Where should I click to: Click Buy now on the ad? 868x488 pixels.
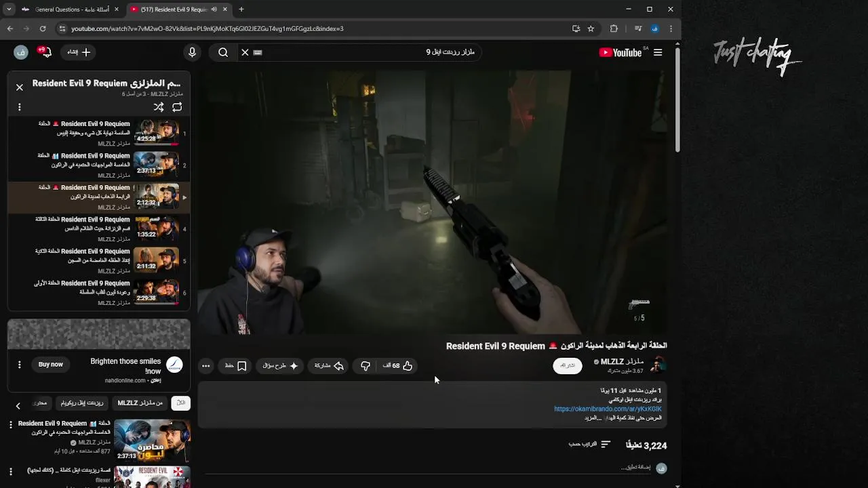coord(51,365)
